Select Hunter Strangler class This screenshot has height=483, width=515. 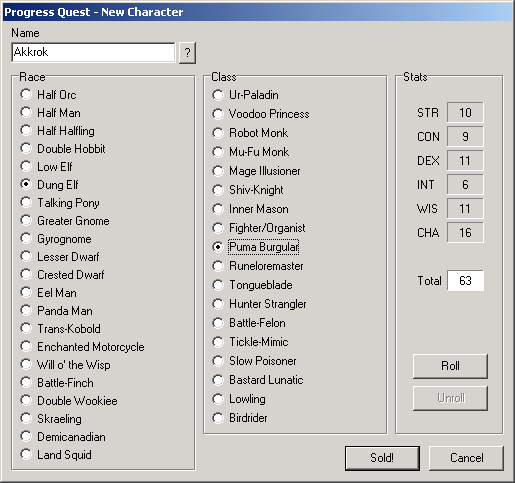pyautogui.click(x=260, y=304)
